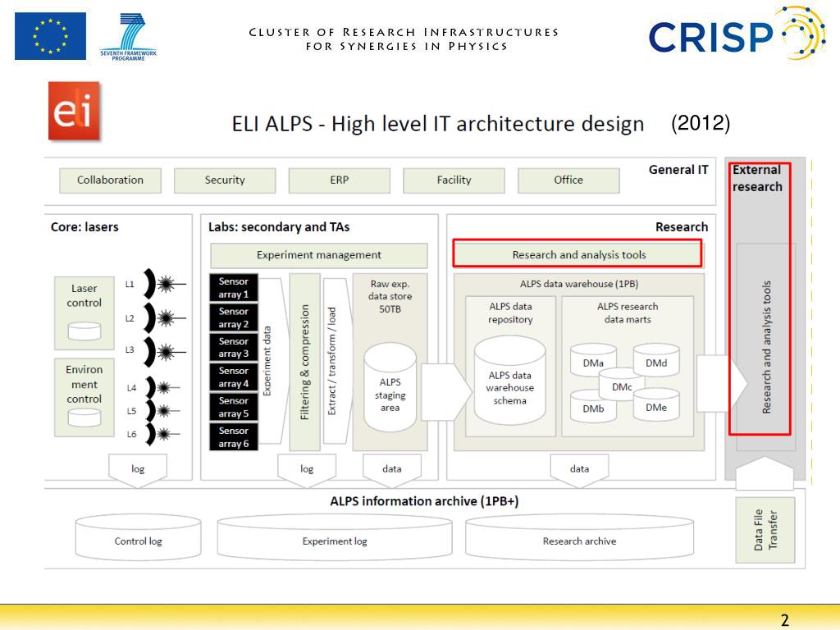
Task: Click the L6 laser symbol
Action: click(162, 434)
